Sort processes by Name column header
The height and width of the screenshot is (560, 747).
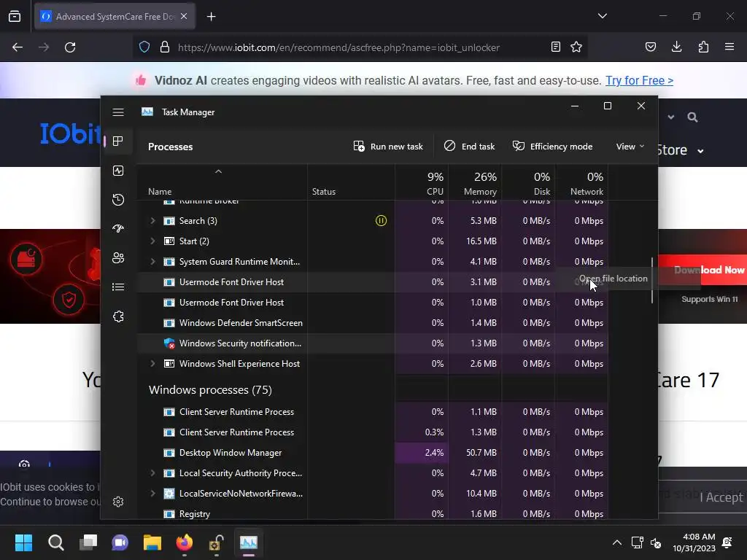coord(222,182)
